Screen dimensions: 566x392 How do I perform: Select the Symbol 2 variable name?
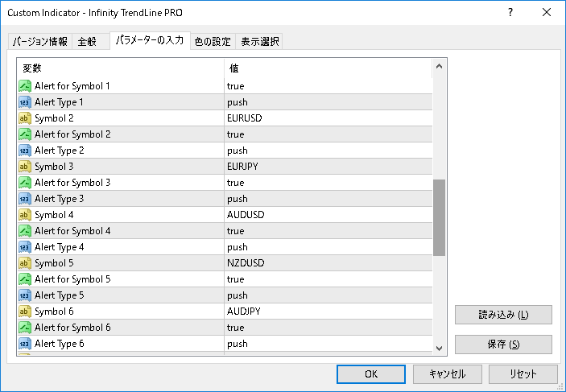[54, 118]
